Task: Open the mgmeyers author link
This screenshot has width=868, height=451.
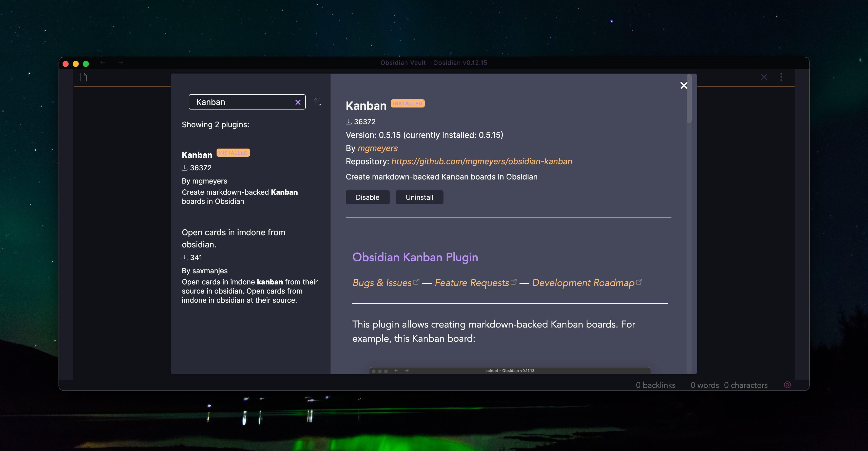Action: click(377, 148)
